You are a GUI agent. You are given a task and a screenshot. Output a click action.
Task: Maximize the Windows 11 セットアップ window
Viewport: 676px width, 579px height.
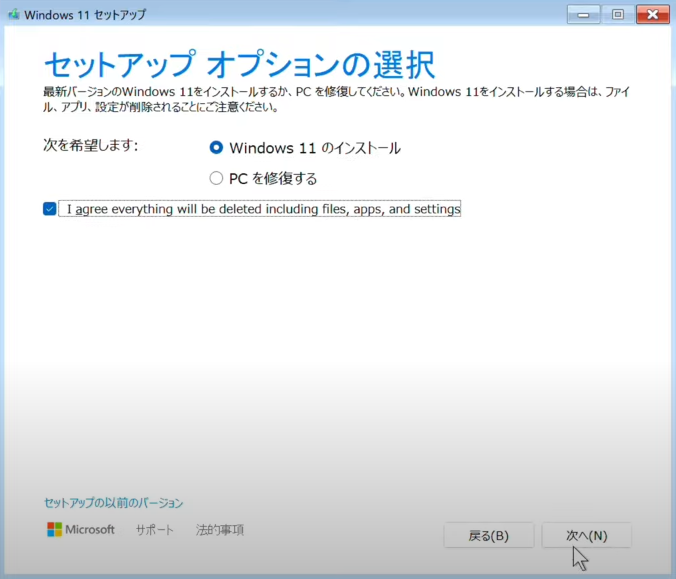coord(618,15)
